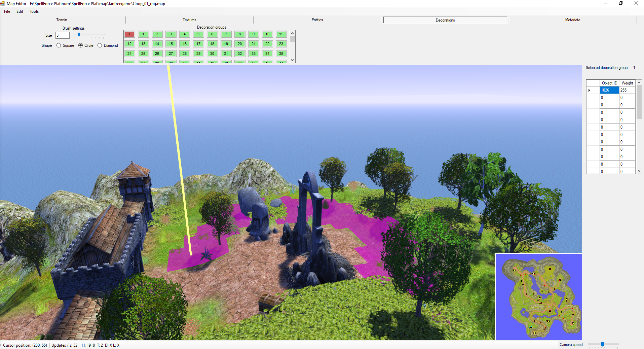Click Object ID cell 1026
Image resolution: width=644 pixels, height=349 pixels.
click(609, 90)
